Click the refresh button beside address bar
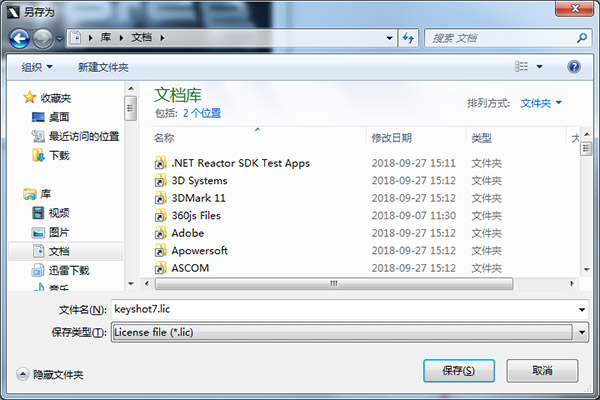600x400 pixels. point(408,38)
